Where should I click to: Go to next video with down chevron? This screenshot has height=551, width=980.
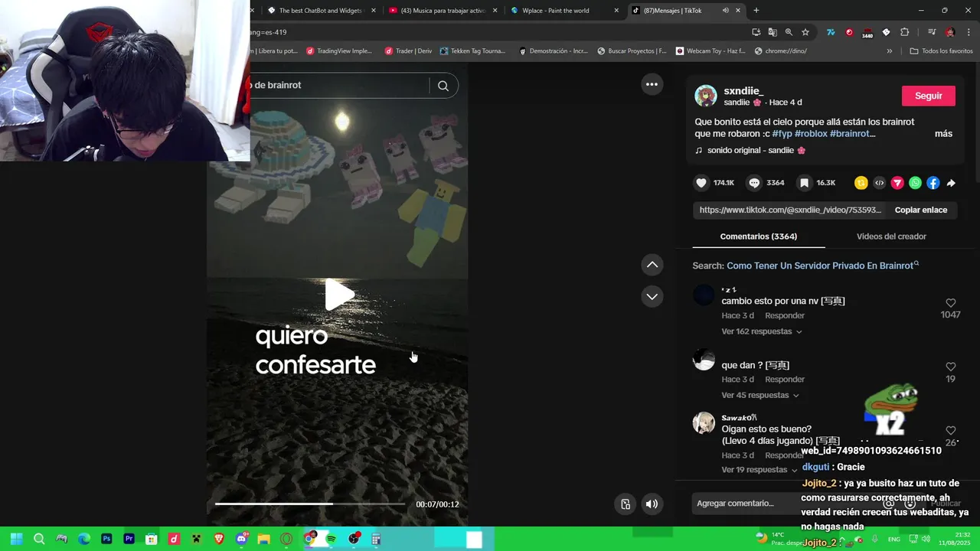click(652, 296)
